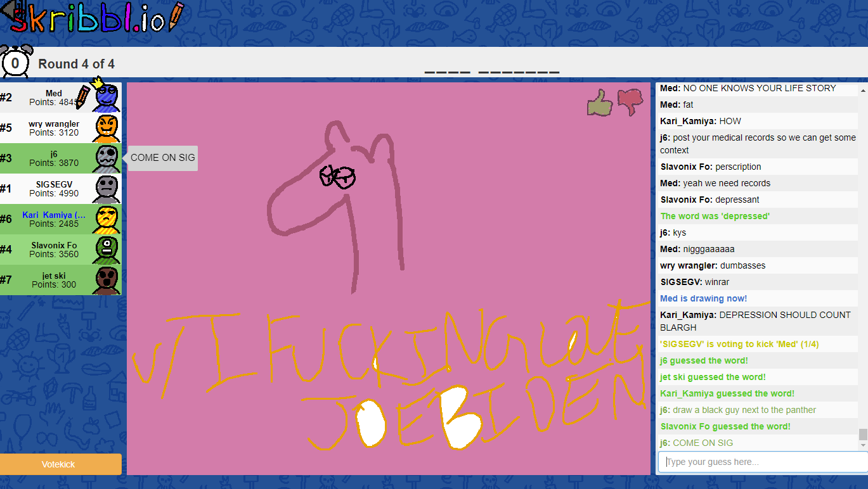Click 'Slavonix Fo guessed the word!' message

[x=725, y=426]
